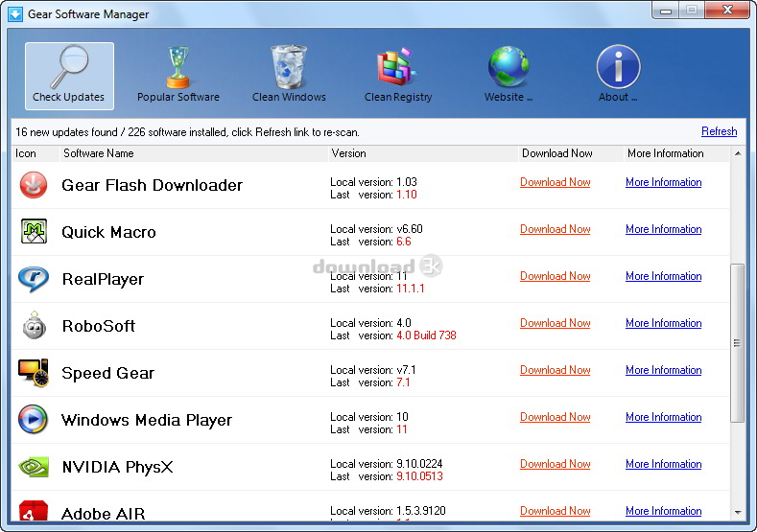Click RoboSoft's 'Last version: 4.0 Build 738' text
This screenshot has width=757, height=532.
[x=393, y=335]
